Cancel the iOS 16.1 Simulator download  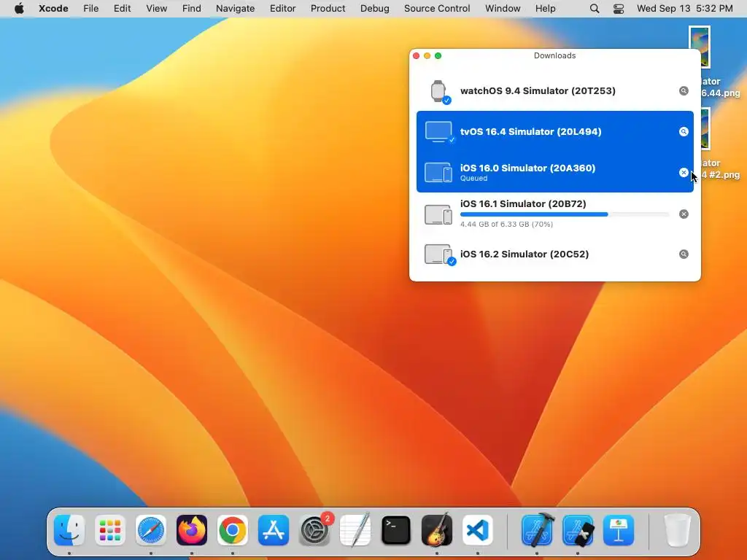pyautogui.click(x=684, y=214)
